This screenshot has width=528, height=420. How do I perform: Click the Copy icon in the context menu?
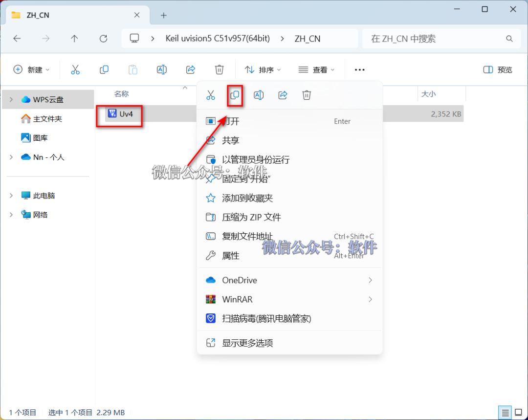[x=235, y=95]
